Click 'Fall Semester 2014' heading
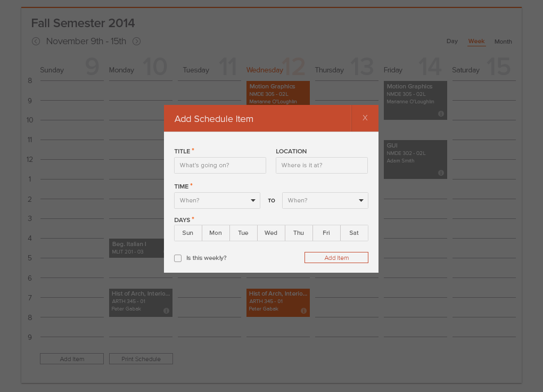 (x=83, y=23)
